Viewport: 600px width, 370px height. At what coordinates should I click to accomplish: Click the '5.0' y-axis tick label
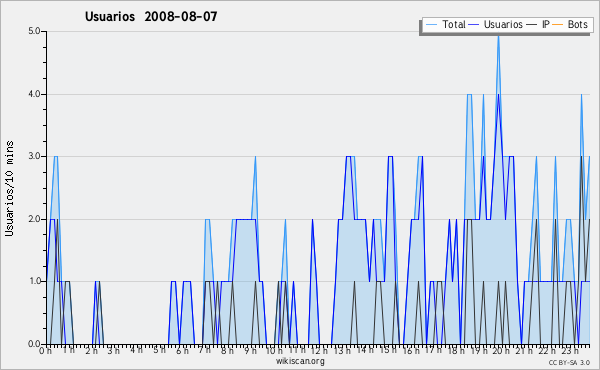coord(34,31)
